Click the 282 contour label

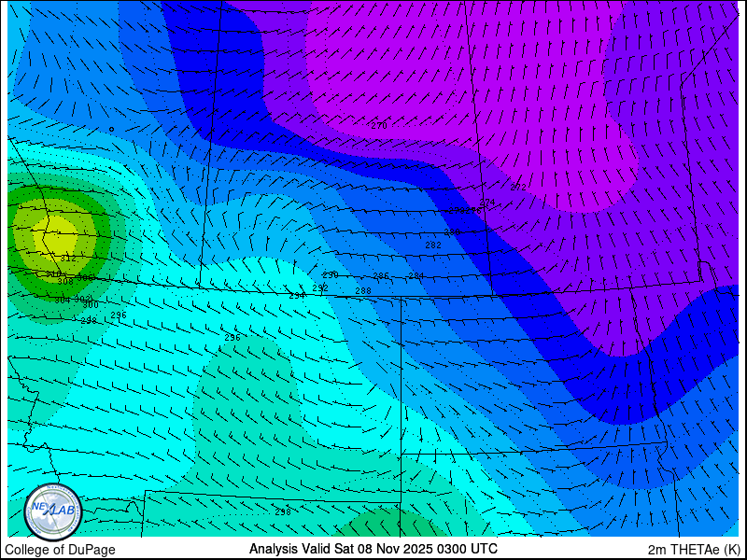(x=433, y=245)
